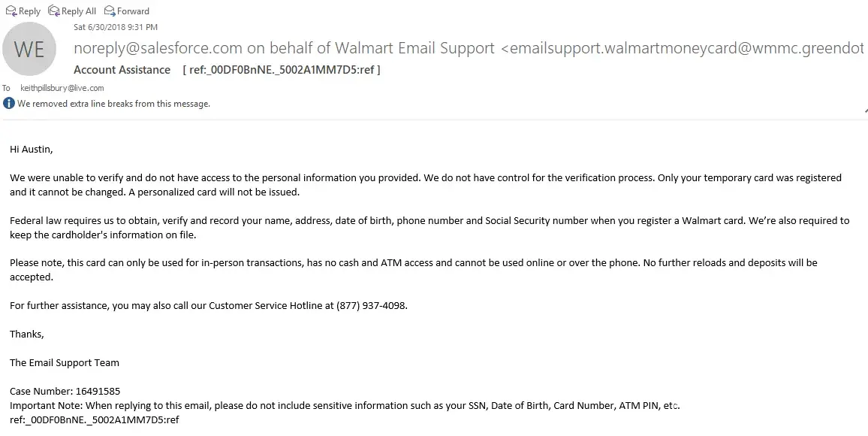Click the "Reply All" text label
This screenshot has height=436, width=868.
click(79, 11)
